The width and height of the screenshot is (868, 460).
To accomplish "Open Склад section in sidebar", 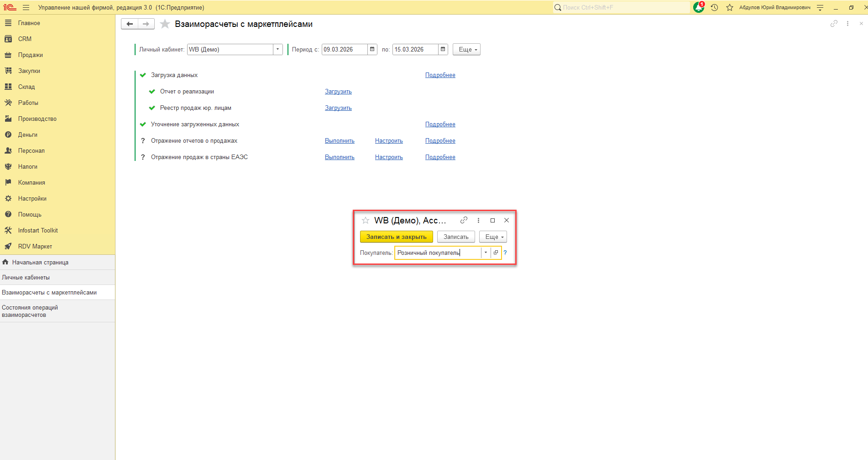I will coord(58,87).
